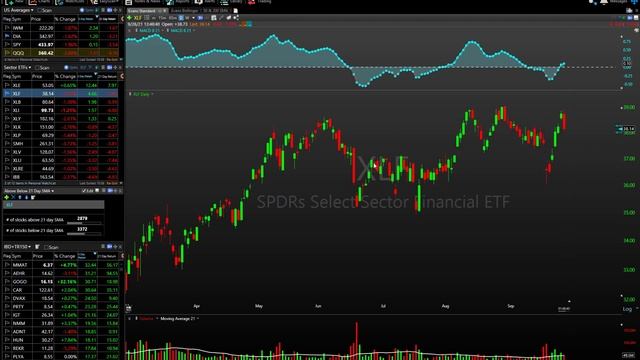Click chart symbol XLF with green plus
The height and width of the screenshot is (360, 640).
[134, 18]
